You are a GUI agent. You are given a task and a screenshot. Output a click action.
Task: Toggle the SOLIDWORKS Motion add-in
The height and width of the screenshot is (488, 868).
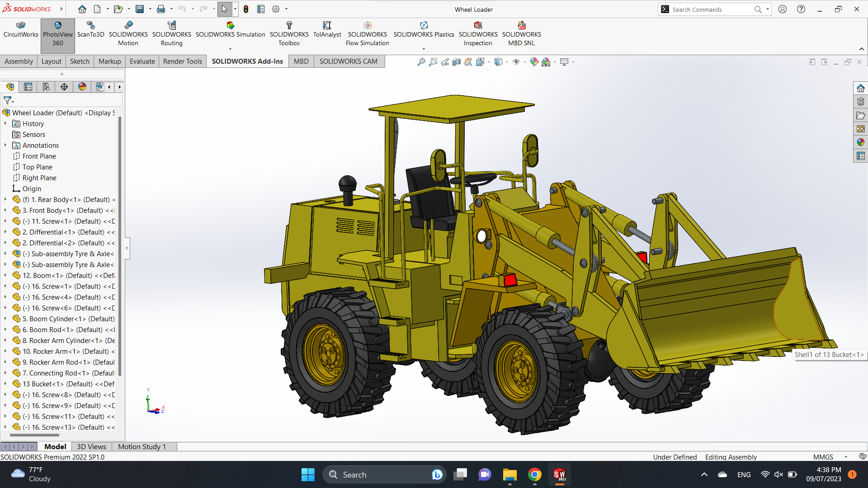[128, 34]
